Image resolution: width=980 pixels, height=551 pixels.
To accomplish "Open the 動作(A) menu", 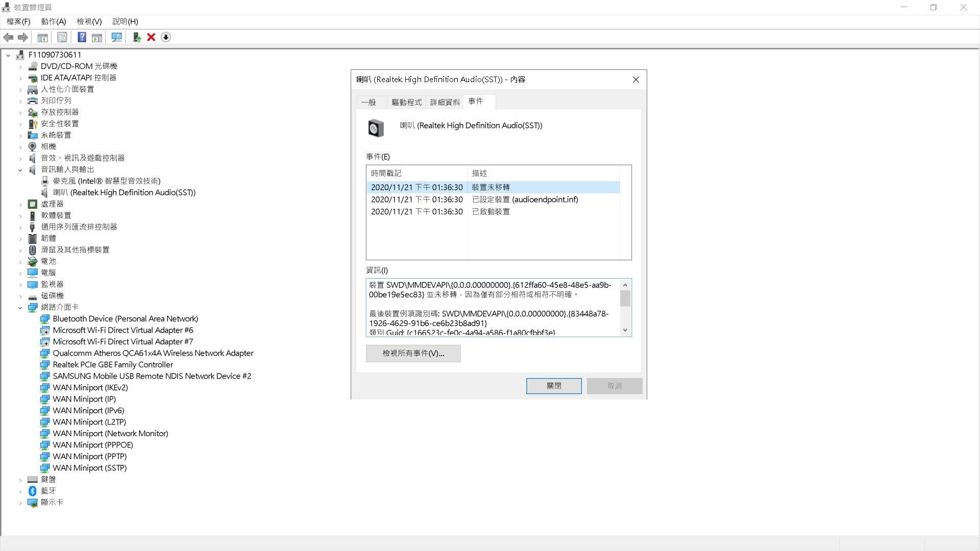I will point(53,21).
